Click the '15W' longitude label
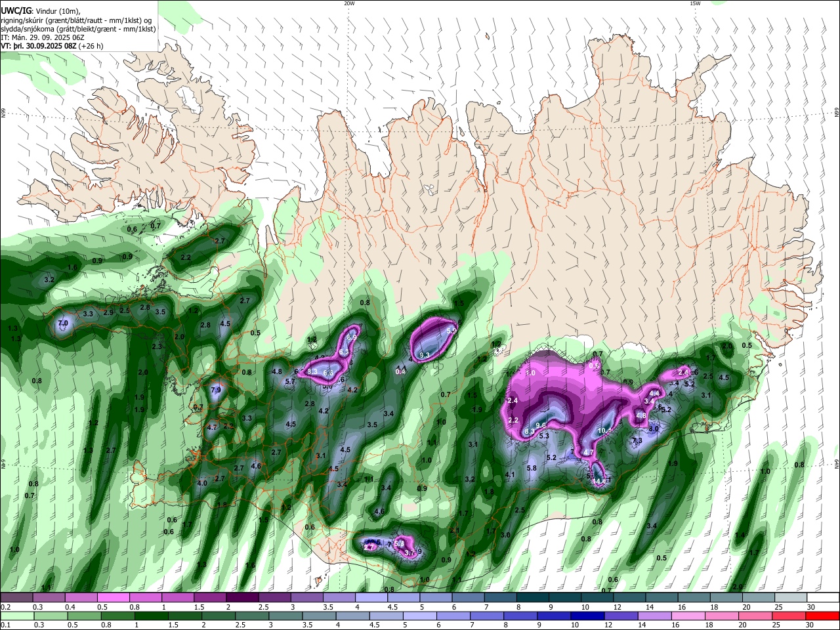The image size is (840, 630). click(695, 3)
